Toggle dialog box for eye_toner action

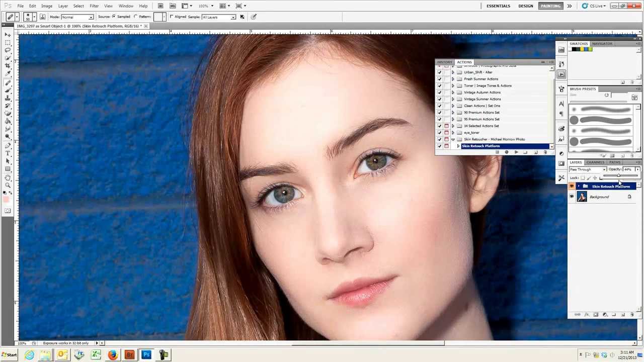click(x=446, y=133)
